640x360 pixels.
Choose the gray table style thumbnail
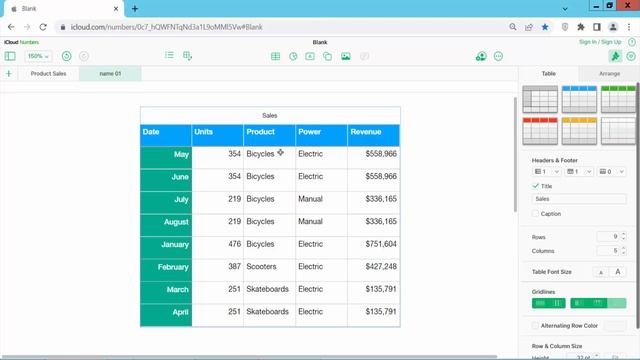[540, 99]
